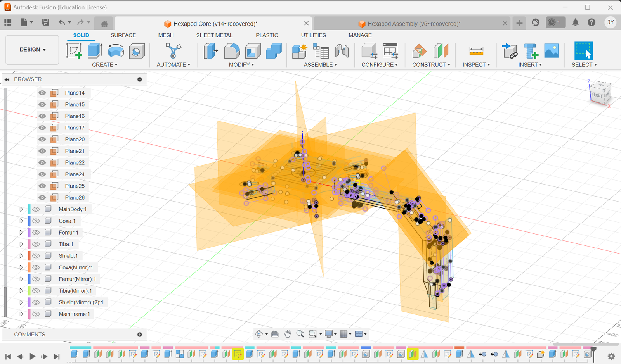Hide Plane14 using its eye icon
The image size is (621, 364).
[42, 93]
